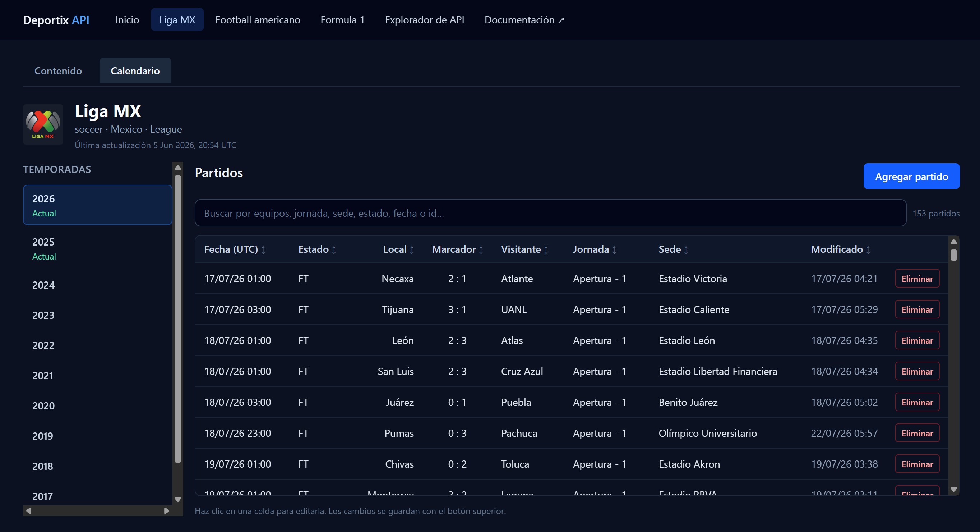Select the 2022 season
Image resolution: width=980 pixels, height=532 pixels.
coord(98,345)
